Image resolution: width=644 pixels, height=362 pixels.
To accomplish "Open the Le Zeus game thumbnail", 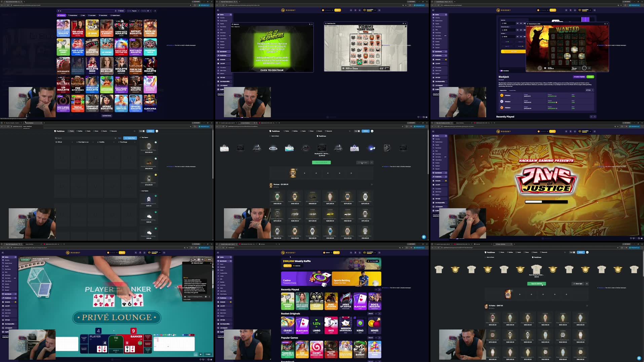I will tap(92, 28).
